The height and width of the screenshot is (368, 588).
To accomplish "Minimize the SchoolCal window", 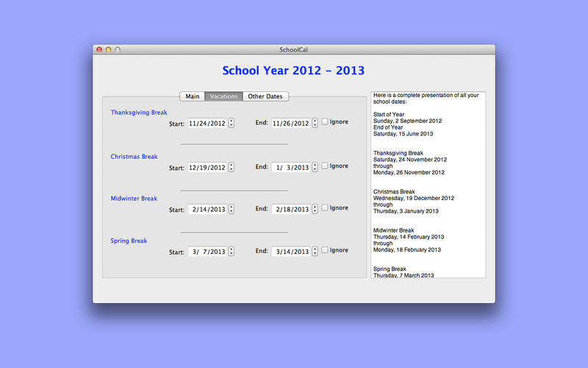I will (x=108, y=49).
